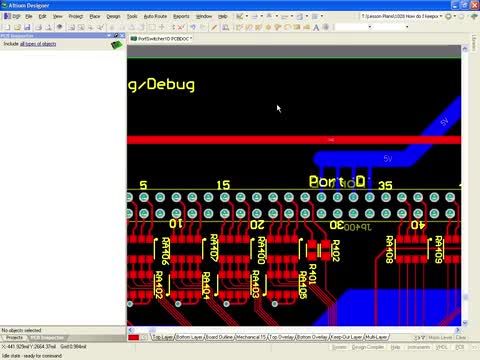The image size is (480, 360).
Task: Click the Place Via icon
Action: coord(277,27)
